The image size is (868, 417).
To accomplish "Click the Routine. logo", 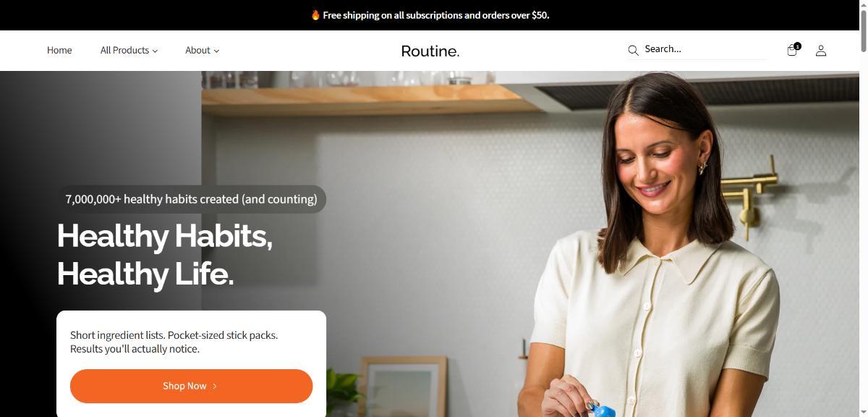I will pos(430,51).
